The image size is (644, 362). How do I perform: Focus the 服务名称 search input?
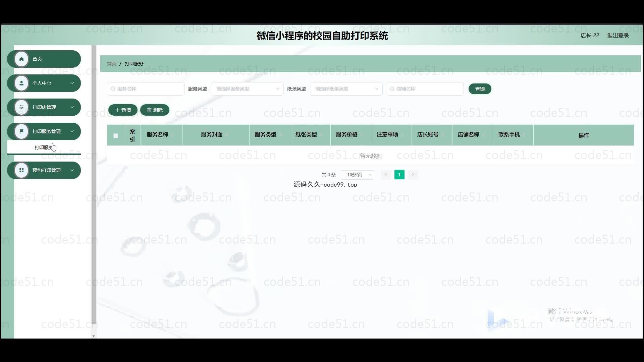[x=146, y=89]
